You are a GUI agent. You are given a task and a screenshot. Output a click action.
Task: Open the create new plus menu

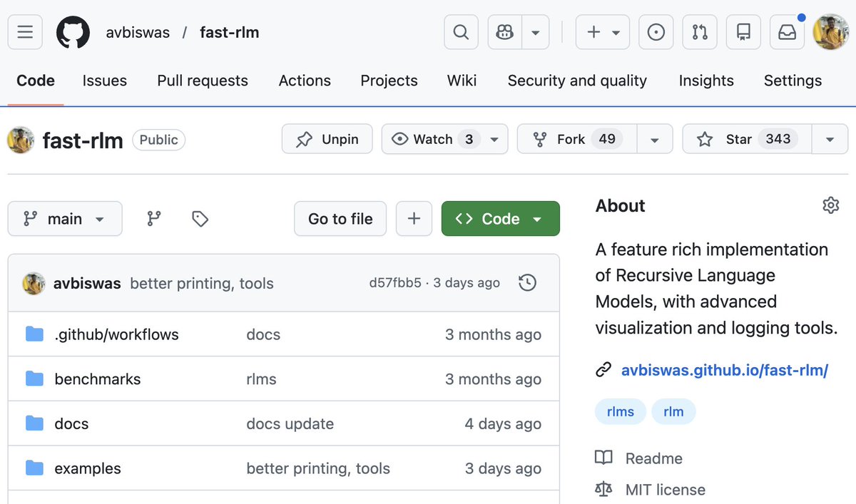pos(603,32)
